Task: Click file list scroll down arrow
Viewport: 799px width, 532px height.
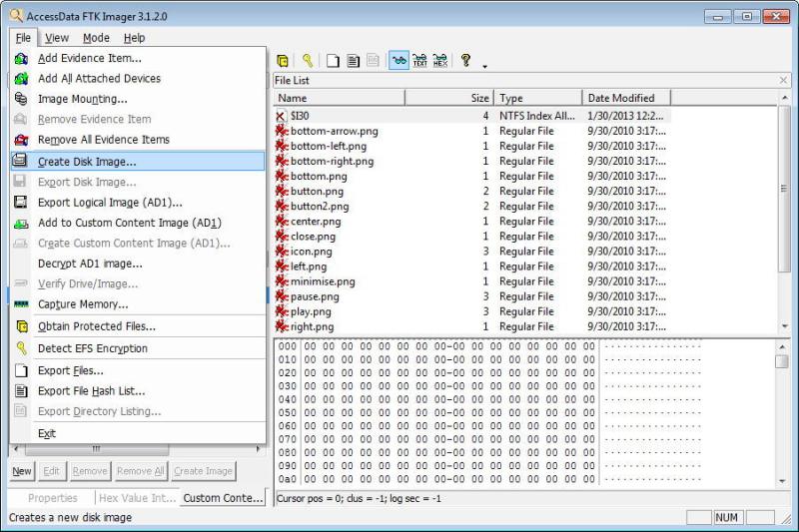Action: (x=784, y=326)
